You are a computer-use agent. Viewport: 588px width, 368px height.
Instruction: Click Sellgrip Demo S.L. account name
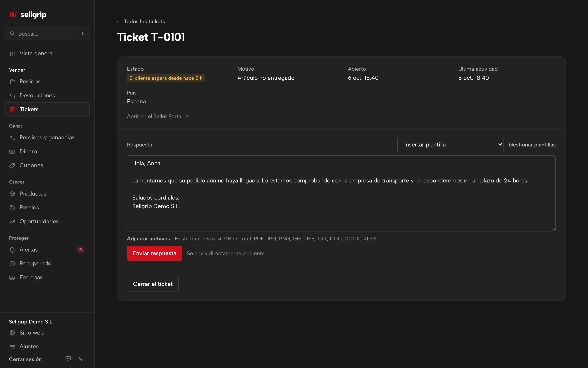31,322
